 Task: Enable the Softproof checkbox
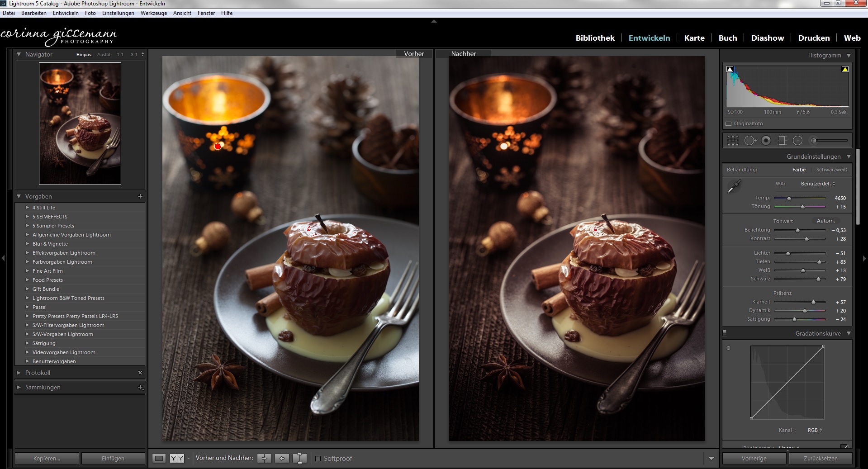[318, 459]
